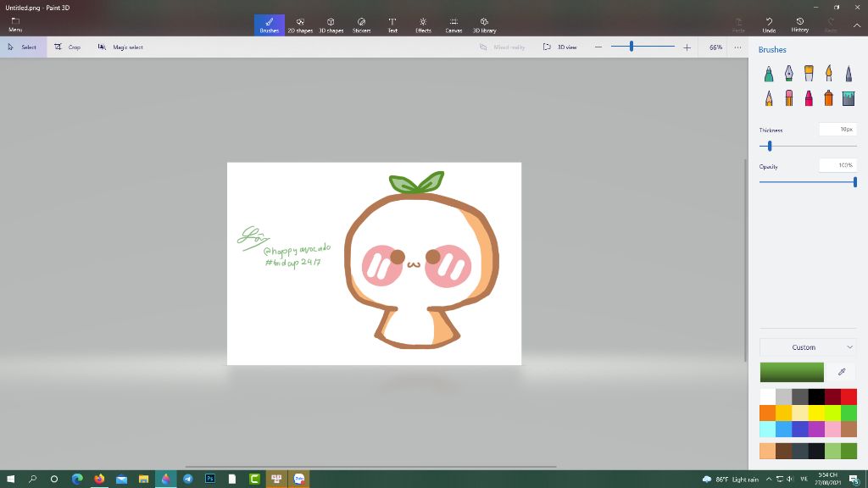
Task: Choose the bright red color swatch
Action: coord(849,396)
